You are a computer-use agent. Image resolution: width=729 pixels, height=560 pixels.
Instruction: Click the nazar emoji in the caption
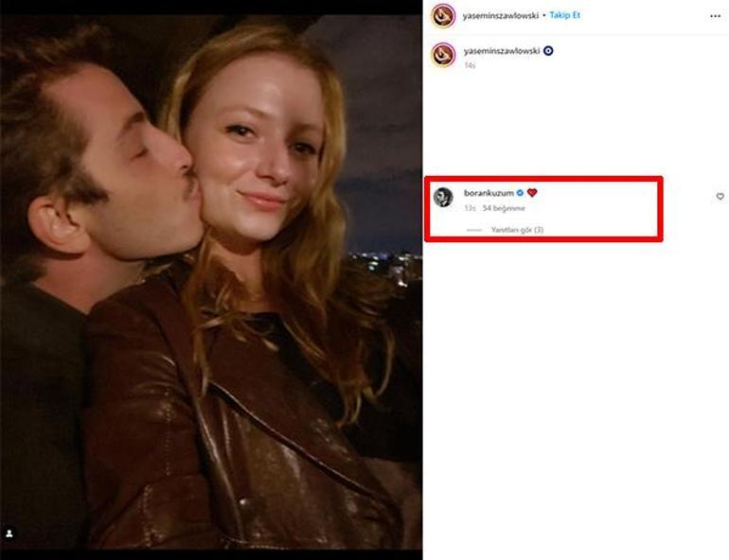548,51
